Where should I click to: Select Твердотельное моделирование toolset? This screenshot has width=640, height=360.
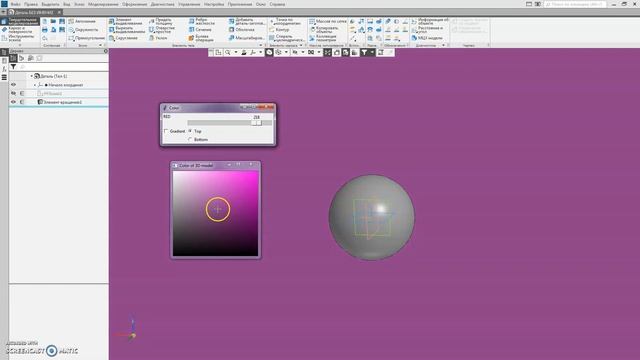tap(20, 21)
